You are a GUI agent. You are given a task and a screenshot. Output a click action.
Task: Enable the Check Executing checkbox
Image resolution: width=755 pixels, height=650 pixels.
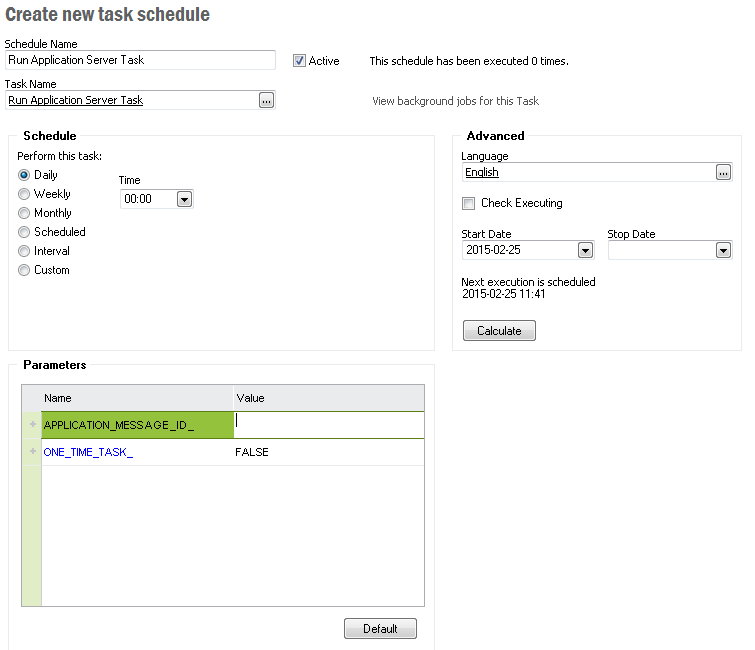click(x=468, y=203)
